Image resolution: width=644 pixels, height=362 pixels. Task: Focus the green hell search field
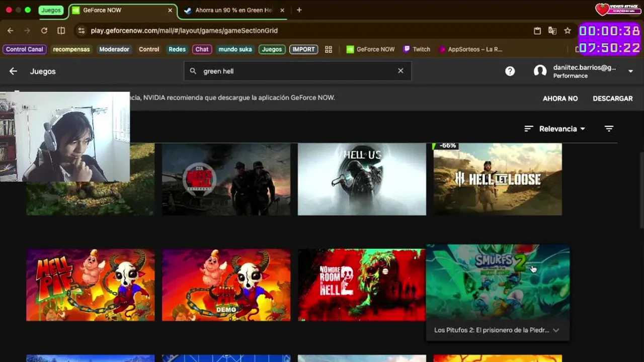pyautogui.click(x=297, y=71)
